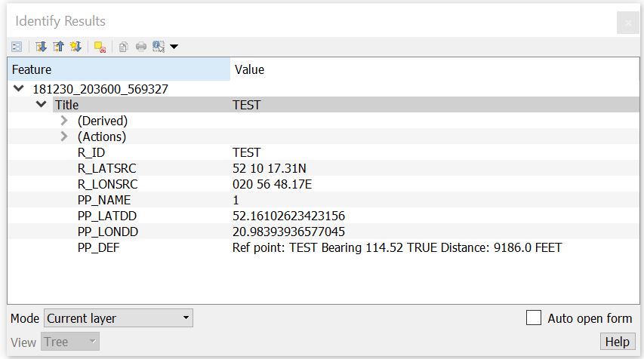This screenshot has width=644, height=359.
Task: Select the PP_NAME row
Action: click(324, 200)
